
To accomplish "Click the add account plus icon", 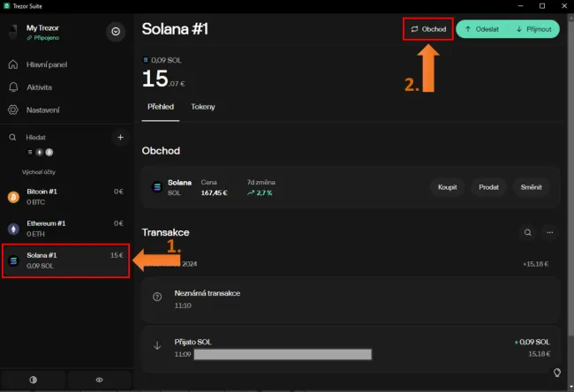I will tap(120, 138).
